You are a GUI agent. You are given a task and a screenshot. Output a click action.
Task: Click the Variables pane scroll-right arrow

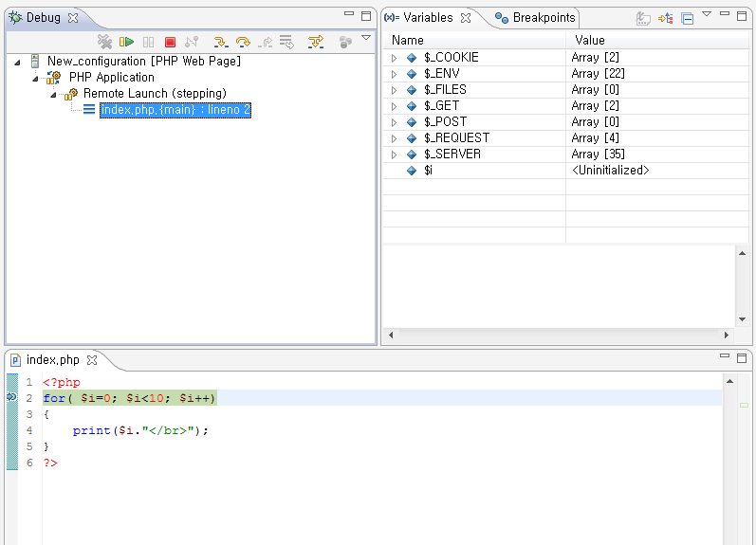pyautogui.click(x=726, y=335)
